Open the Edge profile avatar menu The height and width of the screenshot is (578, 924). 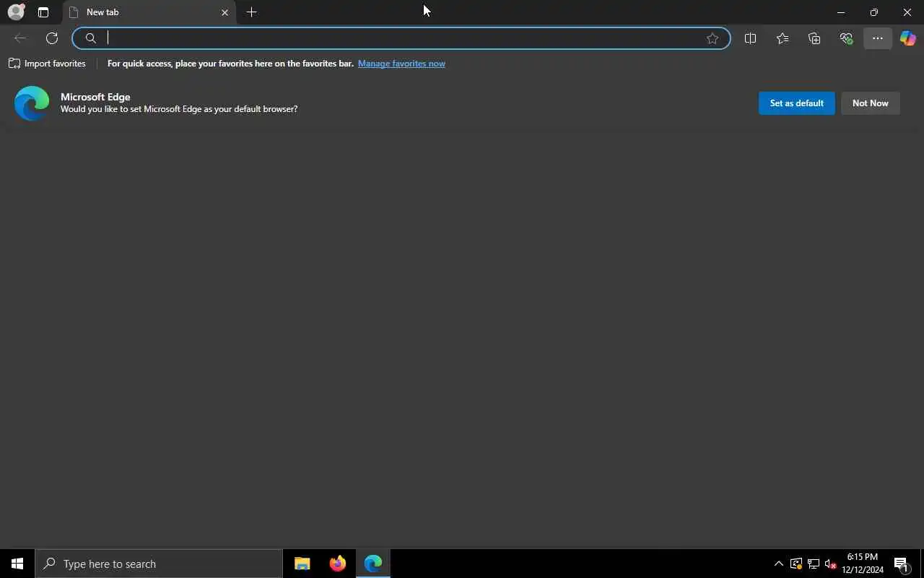pyautogui.click(x=16, y=12)
